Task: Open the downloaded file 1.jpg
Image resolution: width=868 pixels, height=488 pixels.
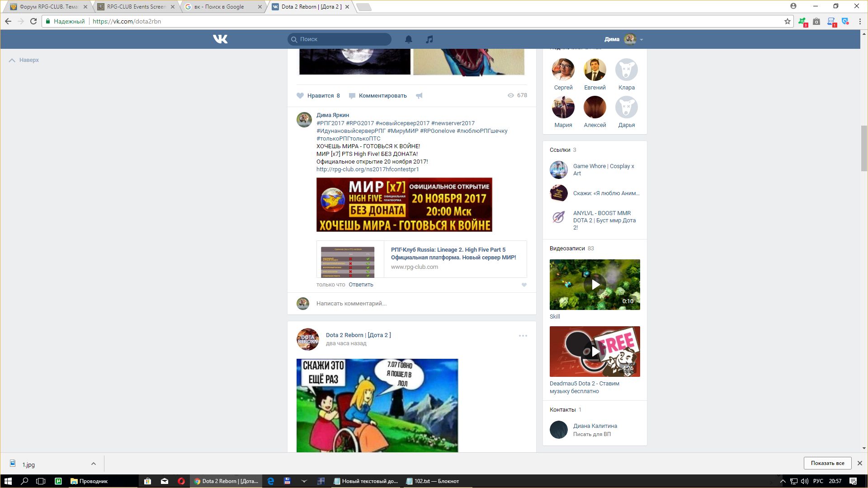Action: [28, 464]
